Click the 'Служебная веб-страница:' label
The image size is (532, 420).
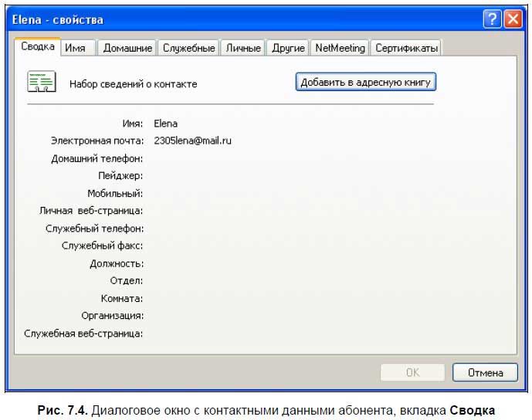pyautogui.click(x=84, y=334)
